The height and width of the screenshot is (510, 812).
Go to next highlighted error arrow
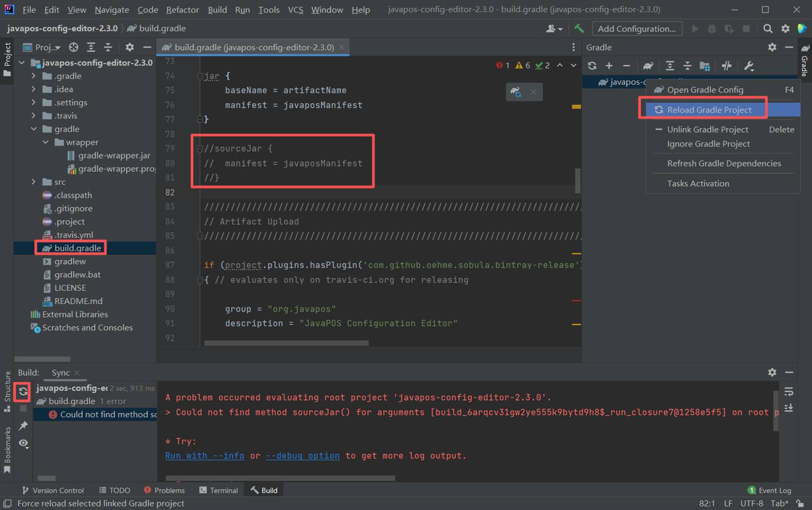(x=574, y=65)
